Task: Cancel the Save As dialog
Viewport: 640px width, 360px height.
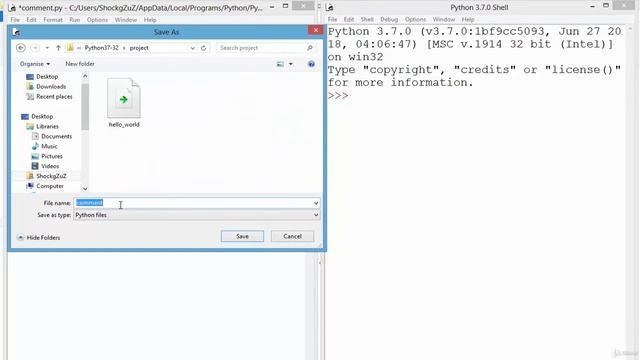Action: [292, 236]
